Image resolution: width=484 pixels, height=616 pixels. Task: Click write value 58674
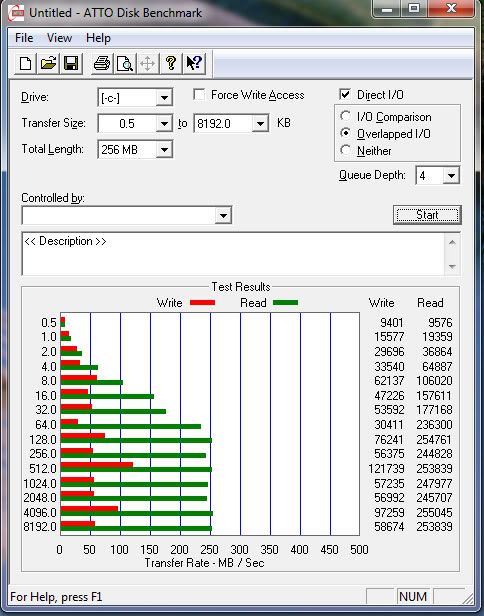(389, 526)
